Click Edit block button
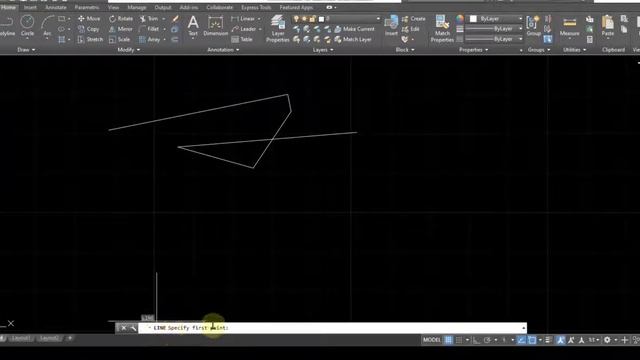The width and height of the screenshot is (640, 360). click(411, 29)
